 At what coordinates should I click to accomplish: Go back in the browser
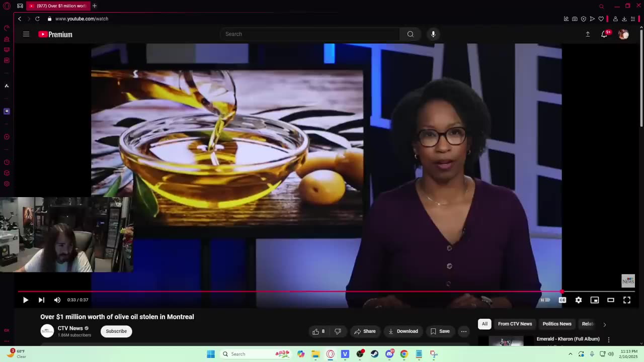(20, 19)
